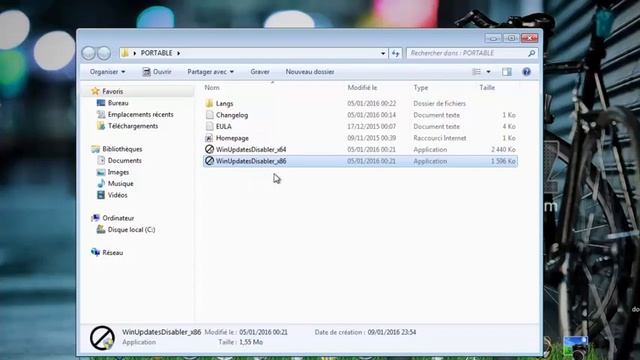Select the Langs folder name
640x360 pixels.
point(224,103)
